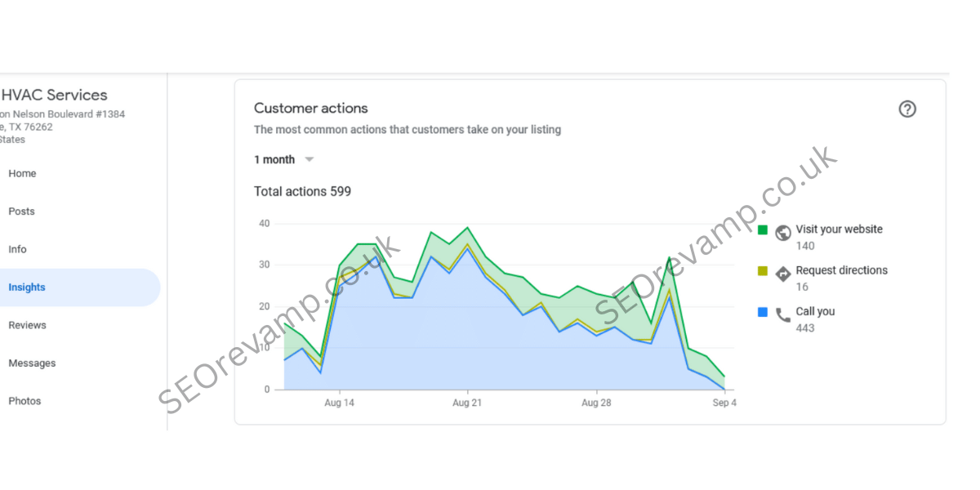Go to the Home sidebar item

[x=22, y=173]
